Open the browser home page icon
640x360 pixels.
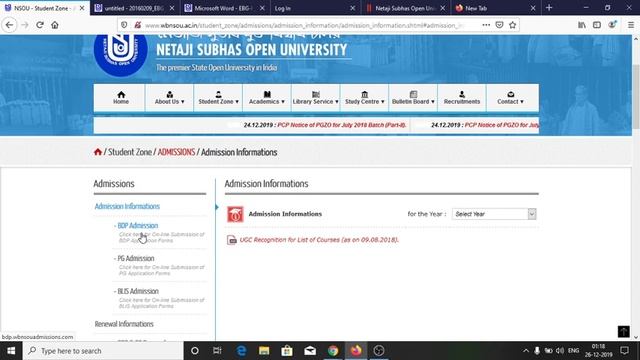pyautogui.click(x=55, y=25)
